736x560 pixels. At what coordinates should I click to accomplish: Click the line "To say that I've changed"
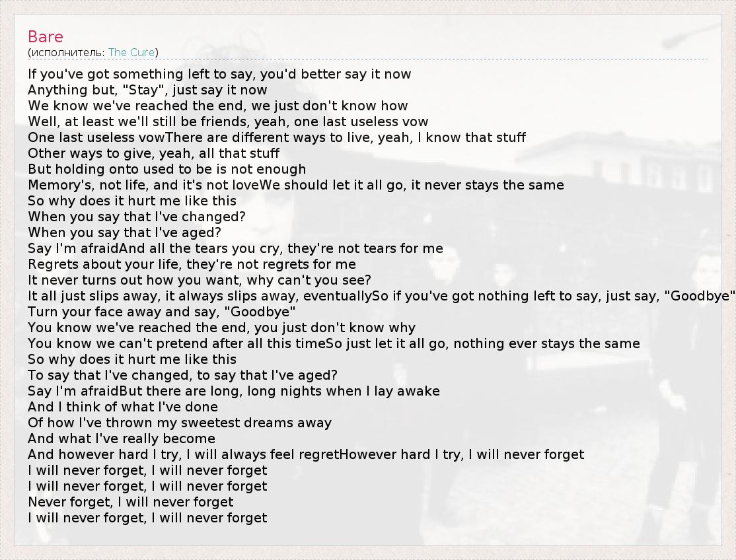[x=182, y=375]
